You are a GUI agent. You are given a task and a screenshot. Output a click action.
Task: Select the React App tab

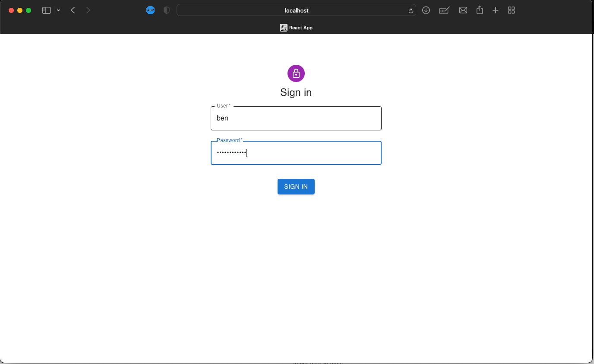tap(296, 28)
